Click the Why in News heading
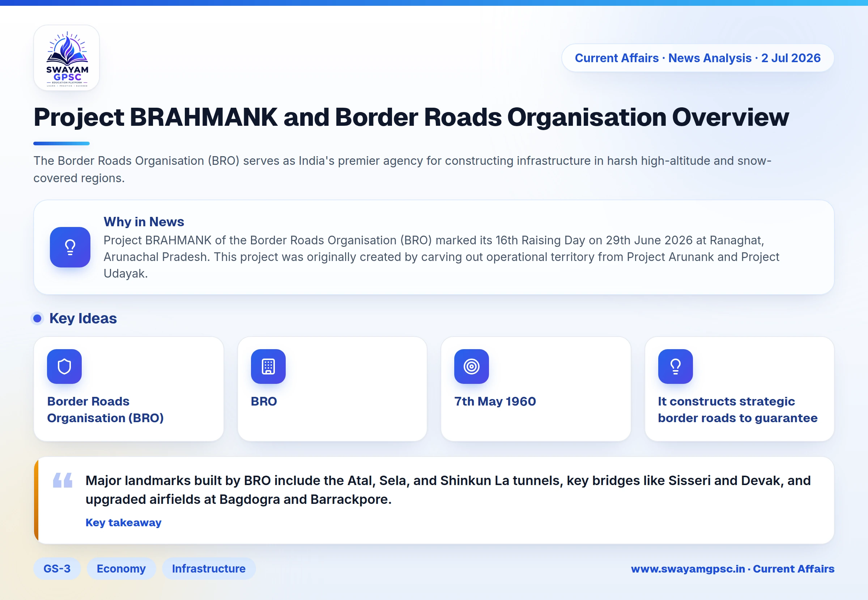This screenshot has height=600, width=868. [x=144, y=222]
